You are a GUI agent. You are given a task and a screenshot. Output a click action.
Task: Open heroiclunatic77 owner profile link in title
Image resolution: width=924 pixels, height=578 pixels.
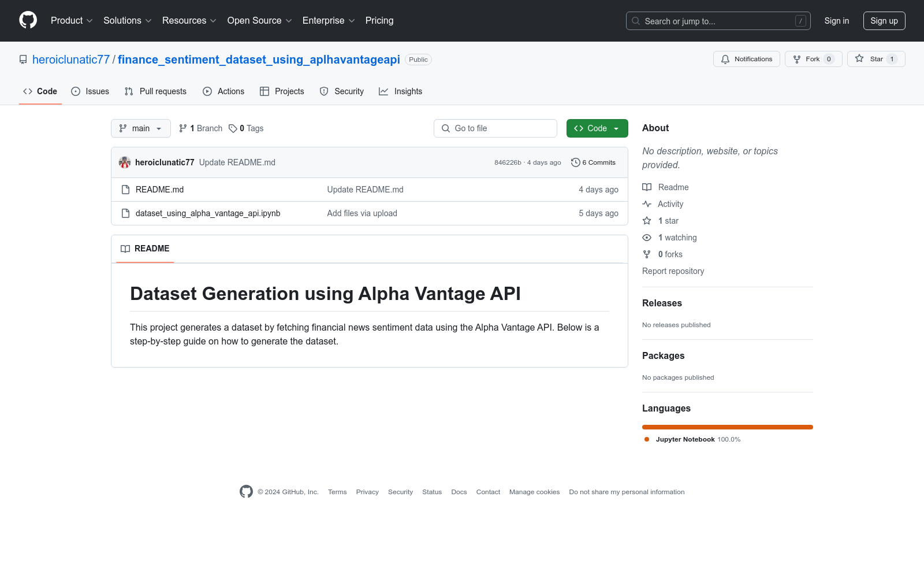click(71, 60)
